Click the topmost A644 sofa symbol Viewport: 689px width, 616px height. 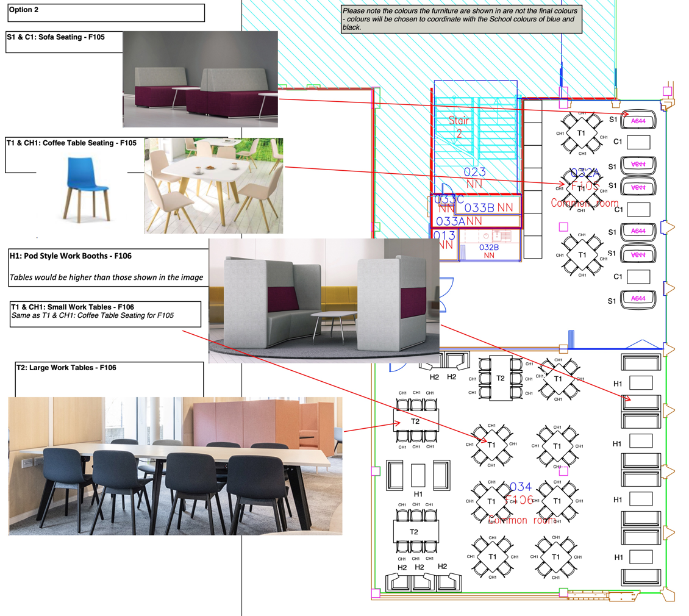click(638, 121)
